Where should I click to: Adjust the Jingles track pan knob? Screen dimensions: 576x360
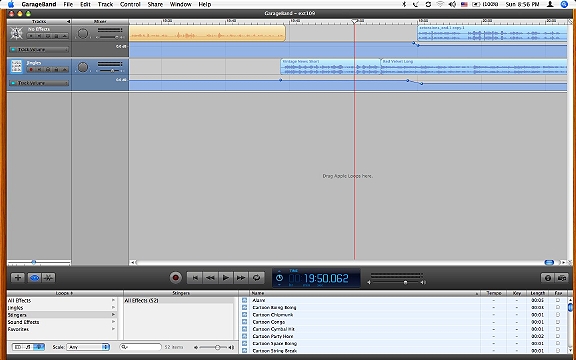pyautogui.click(x=83, y=67)
